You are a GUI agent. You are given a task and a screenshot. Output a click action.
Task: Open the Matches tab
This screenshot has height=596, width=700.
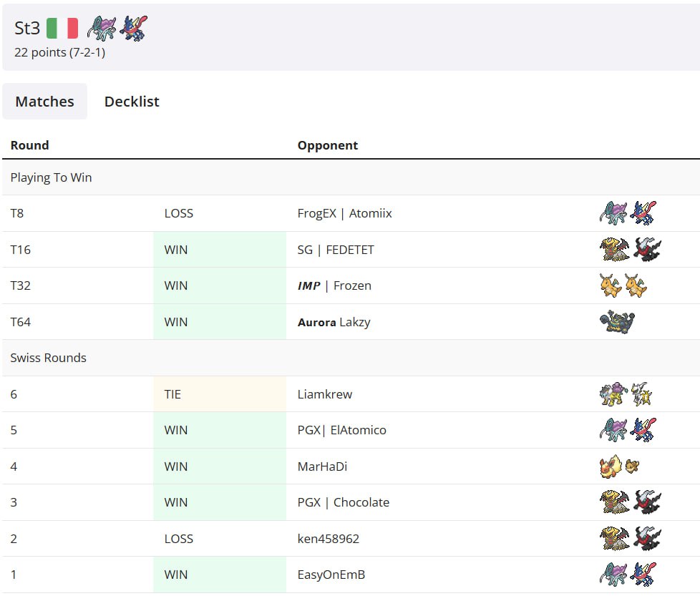click(x=44, y=102)
